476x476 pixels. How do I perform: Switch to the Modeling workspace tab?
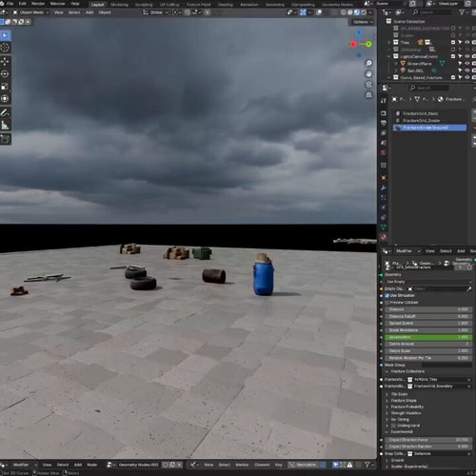[120, 5]
